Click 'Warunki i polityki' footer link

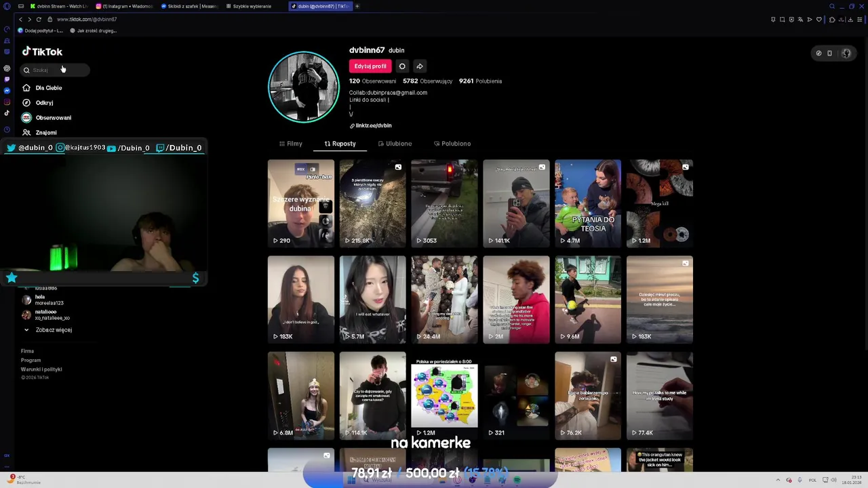[x=41, y=369]
